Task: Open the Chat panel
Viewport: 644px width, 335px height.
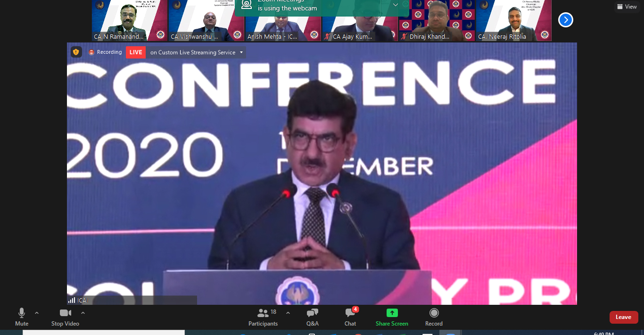Action: 350,317
